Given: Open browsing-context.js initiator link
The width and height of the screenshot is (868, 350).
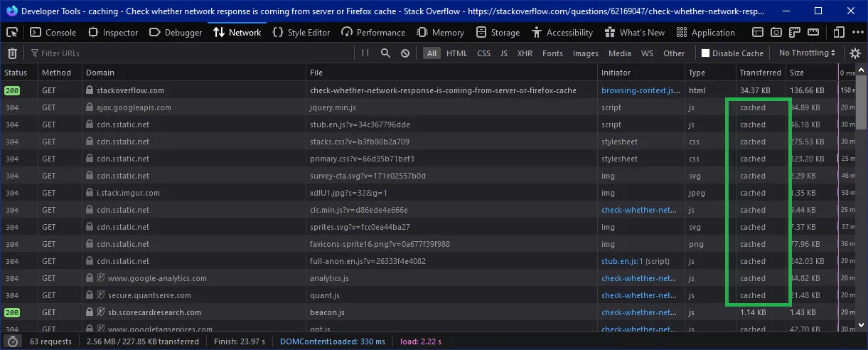Looking at the screenshot, I should 641,90.
